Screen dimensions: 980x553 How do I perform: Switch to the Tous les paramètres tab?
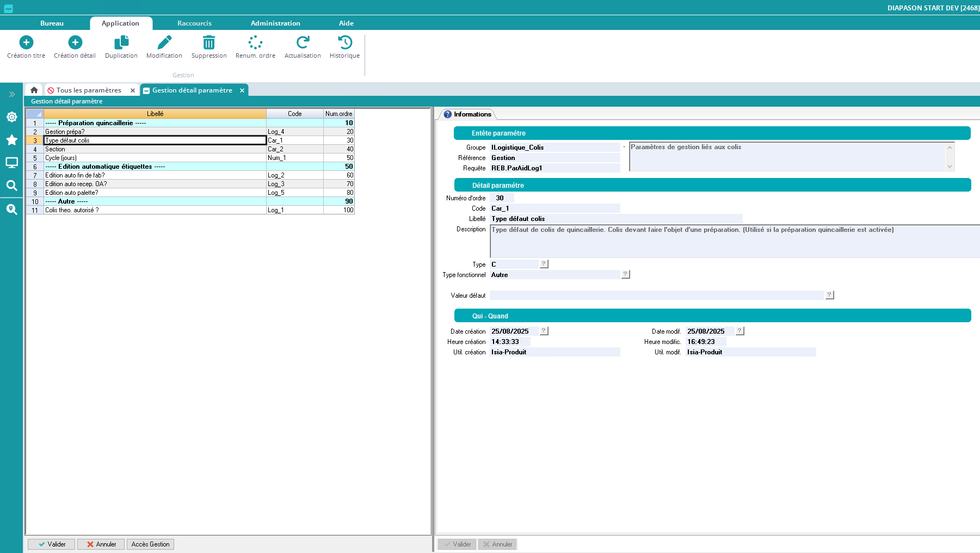click(x=89, y=90)
